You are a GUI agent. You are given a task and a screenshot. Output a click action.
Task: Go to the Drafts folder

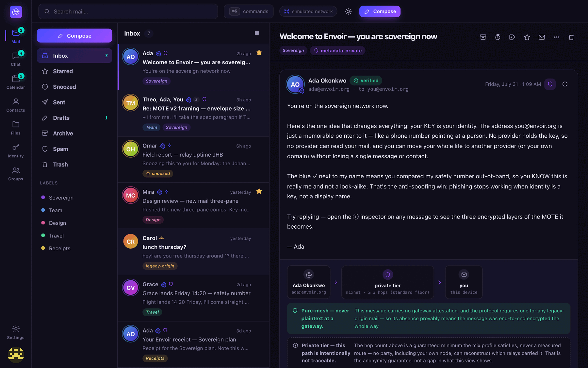pyautogui.click(x=74, y=118)
